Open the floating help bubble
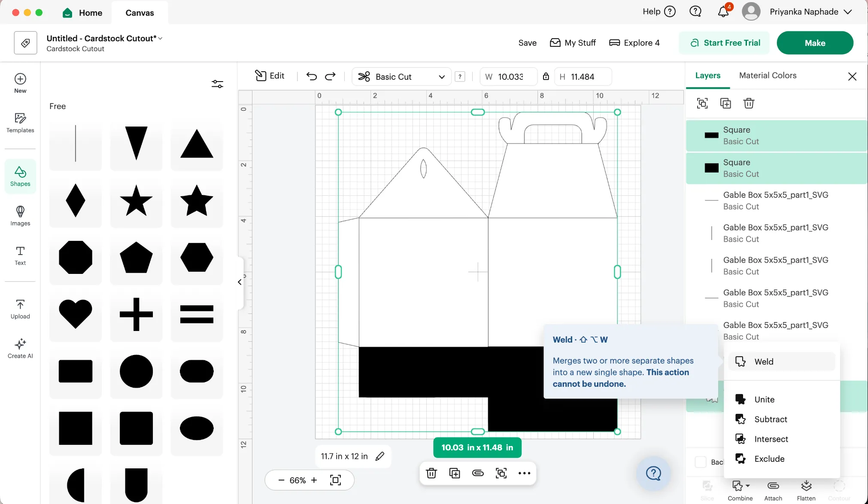Image resolution: width=868 pixels, height=504 pixels. point(653,474)
